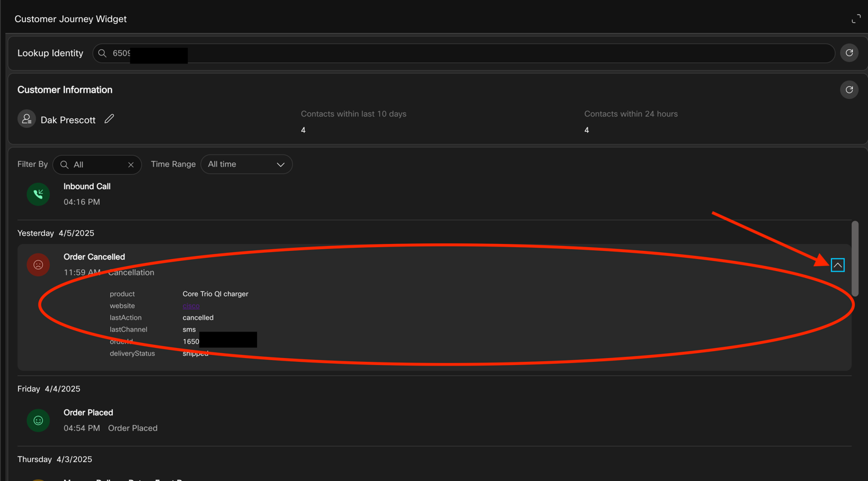Viewport: 868px width, 481px height.
Task: Click the Order Cancelled event title
Action: (94, 257)
